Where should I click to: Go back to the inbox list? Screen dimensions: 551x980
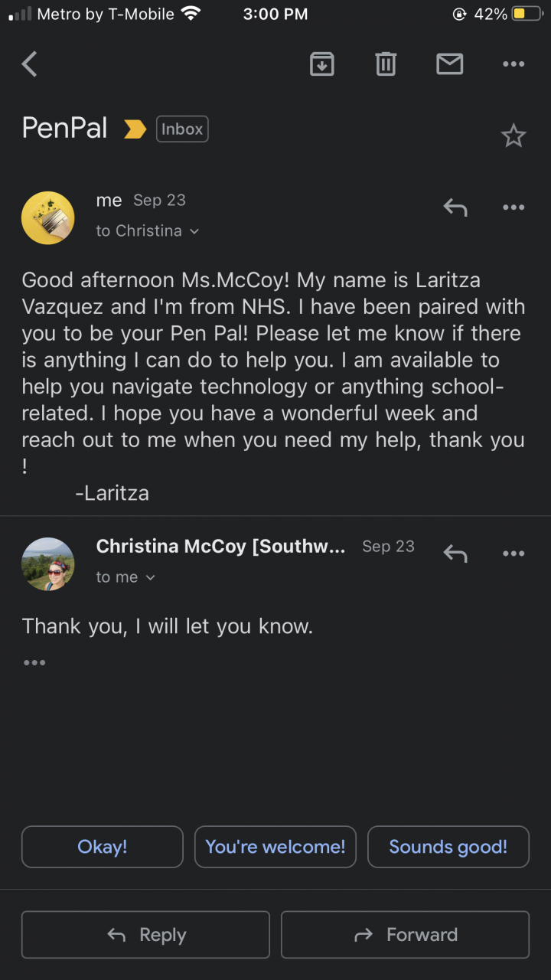click(x=30, y=64)
